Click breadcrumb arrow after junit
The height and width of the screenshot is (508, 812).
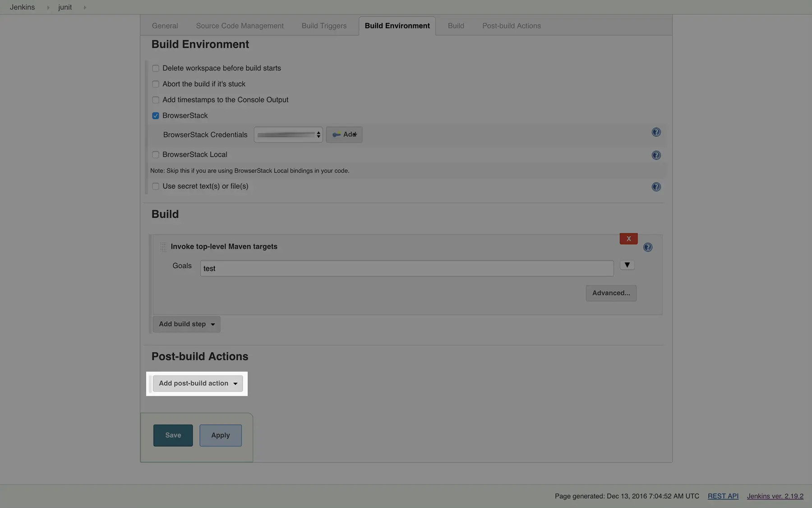[x=85, y=8]
